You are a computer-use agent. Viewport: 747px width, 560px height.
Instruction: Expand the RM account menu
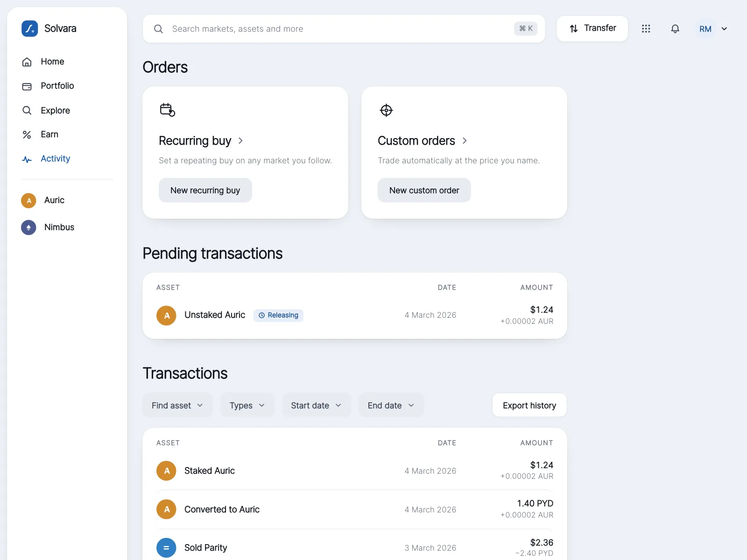click(x=713, y=29)
